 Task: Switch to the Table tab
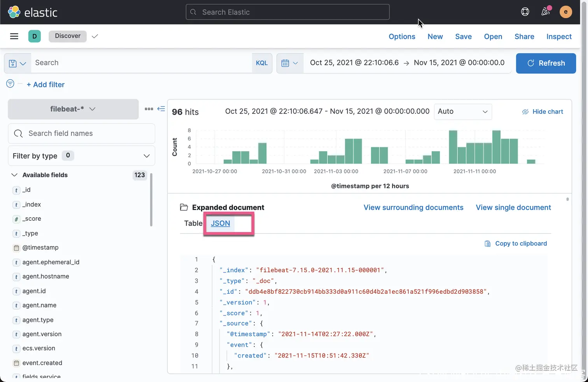pyautogui.click(x=193, y=223)
